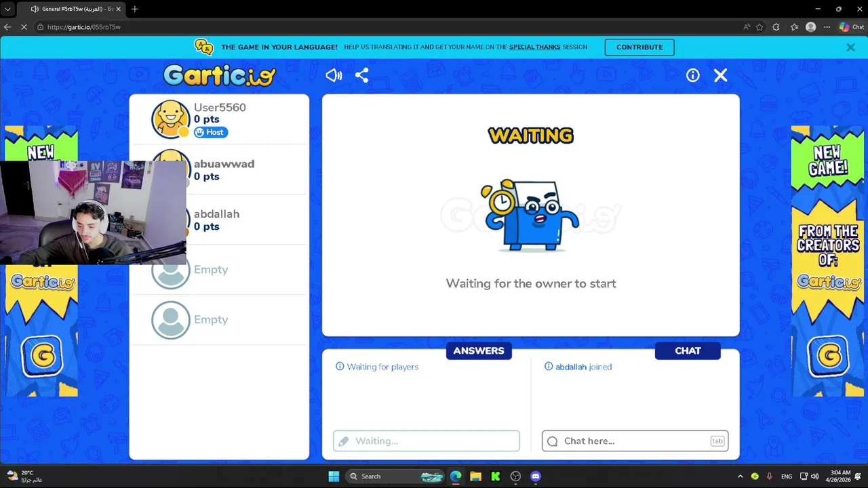Click the tab key hint in chat box
This screenshot has width=868, height=488.
717,441
